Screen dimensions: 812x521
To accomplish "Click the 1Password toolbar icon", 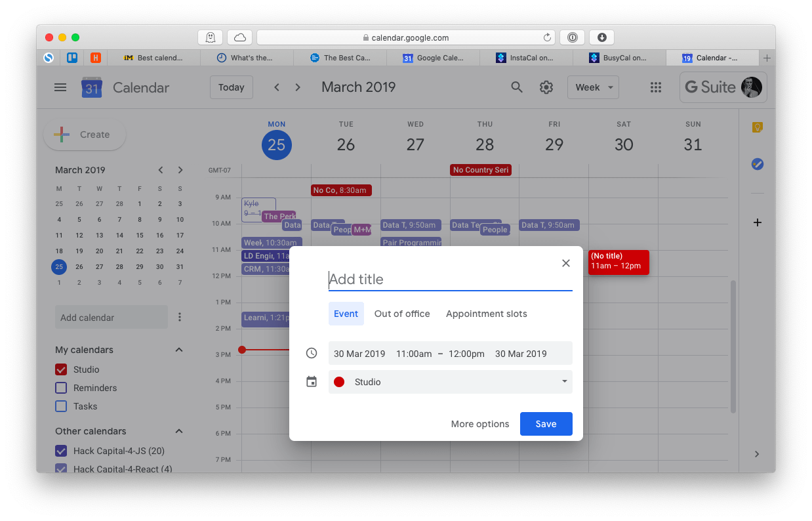I will tap(573, 37).
